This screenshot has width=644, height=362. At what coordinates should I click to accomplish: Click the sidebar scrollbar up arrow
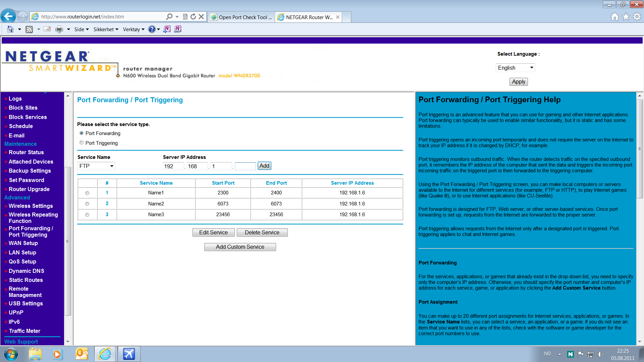pyautogui.click(x=68, y=96)
